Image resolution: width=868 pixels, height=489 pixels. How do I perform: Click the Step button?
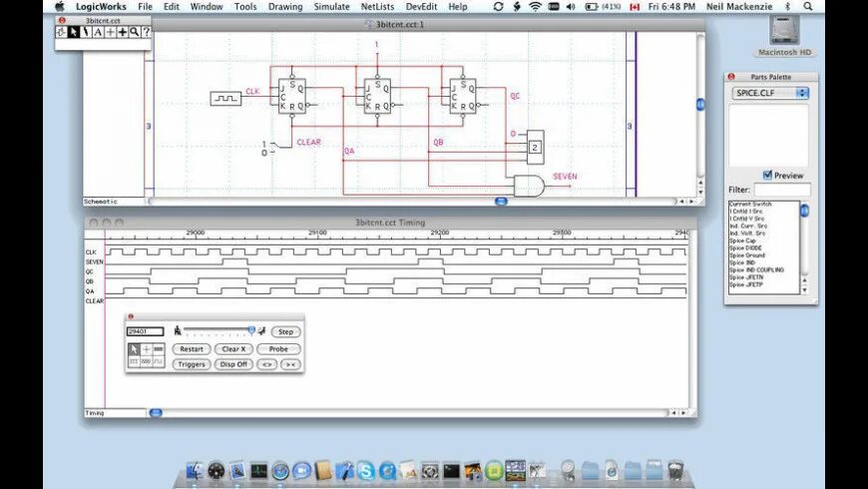[285, 331]
